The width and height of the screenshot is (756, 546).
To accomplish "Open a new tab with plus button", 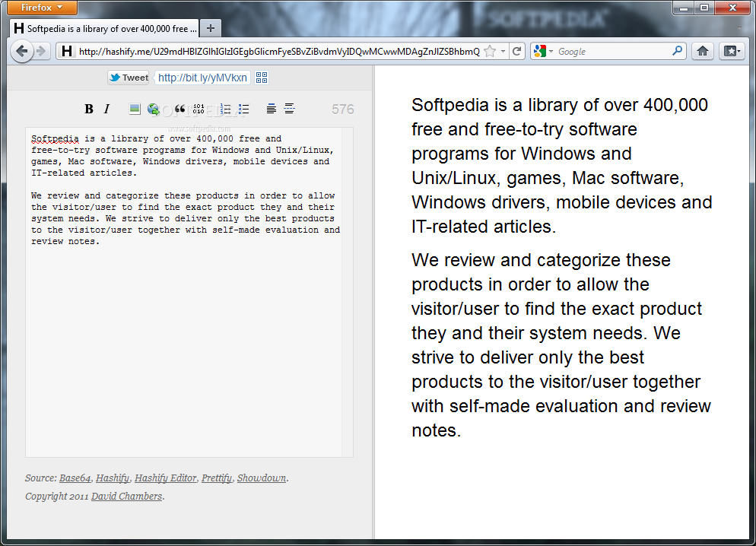I will tap(211, 28).
